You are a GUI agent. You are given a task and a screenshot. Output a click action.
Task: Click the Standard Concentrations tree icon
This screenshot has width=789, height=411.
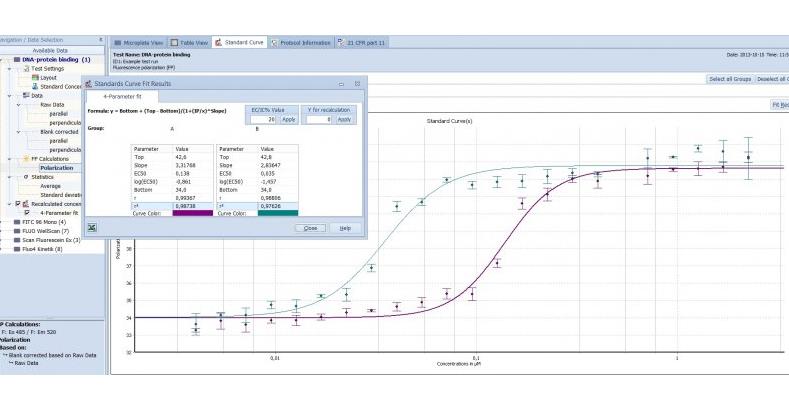[x=36, y=86]
